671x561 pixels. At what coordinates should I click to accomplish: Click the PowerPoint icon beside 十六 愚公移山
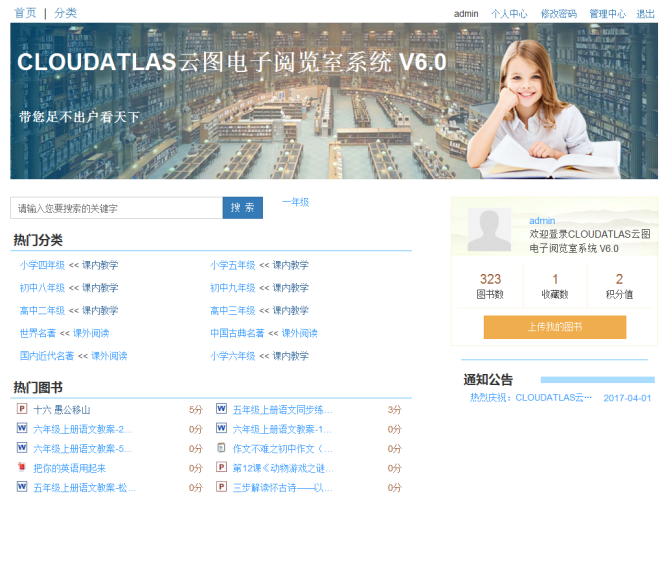22,409
